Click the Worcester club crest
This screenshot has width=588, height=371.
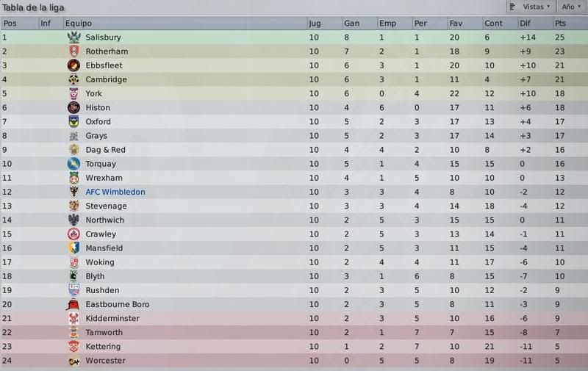[x=74, y=361]
